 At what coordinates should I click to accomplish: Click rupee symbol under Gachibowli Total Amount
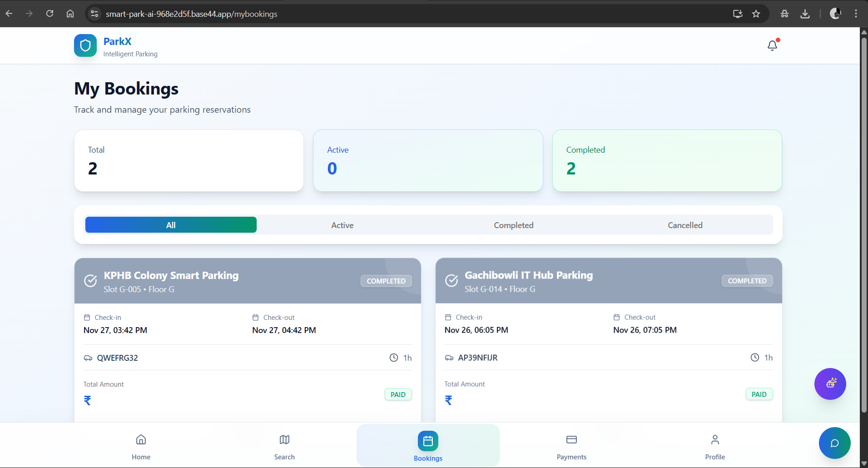click(x=448, y=400)
